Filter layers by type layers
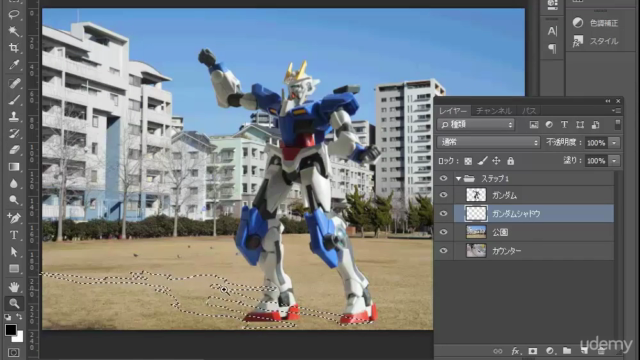Image resolution: width=640 pixels, height=360 pixels. pyautogui.click(x=564, y=125)
